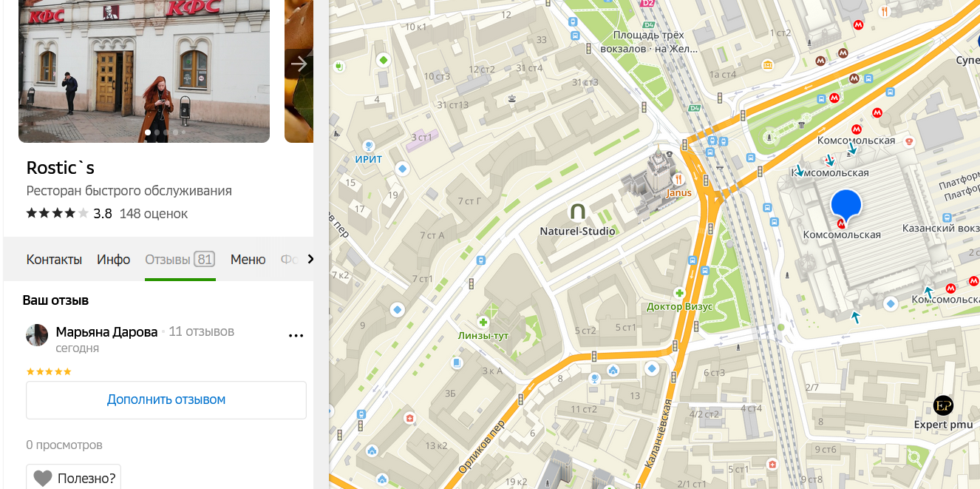
Task: Switch to the Инфо tab
Action: click(114, 259)
